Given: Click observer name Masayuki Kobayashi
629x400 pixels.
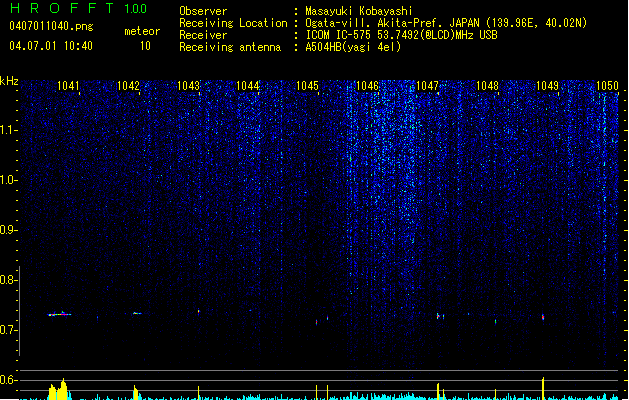Looking at the screenshot, I should (359, 11).
